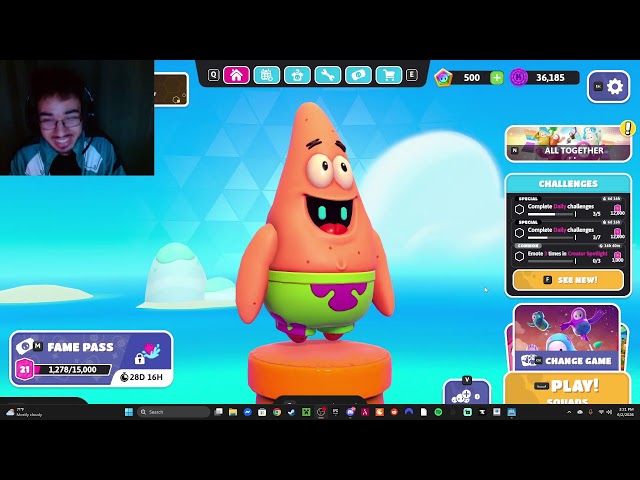
Task: Select first Complete Daily challenges 3/5 hexagon
Action: pyautogui.click(x=519, y=209)
